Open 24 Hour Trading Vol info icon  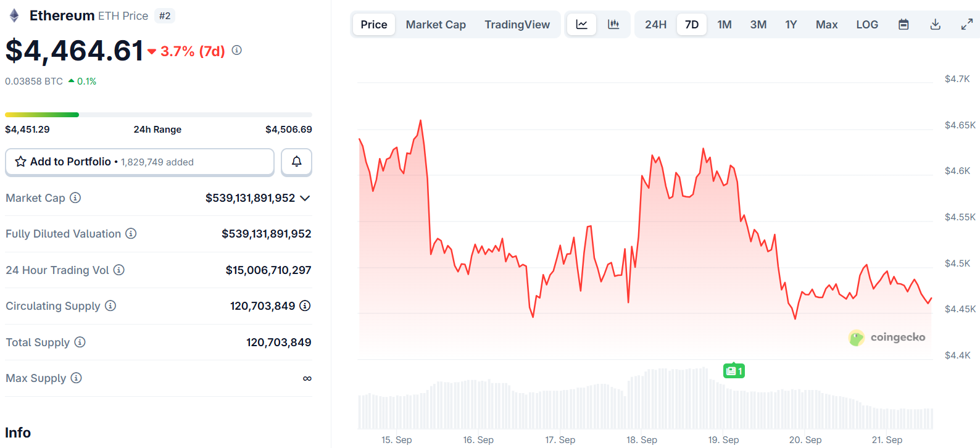pos(119,270)
